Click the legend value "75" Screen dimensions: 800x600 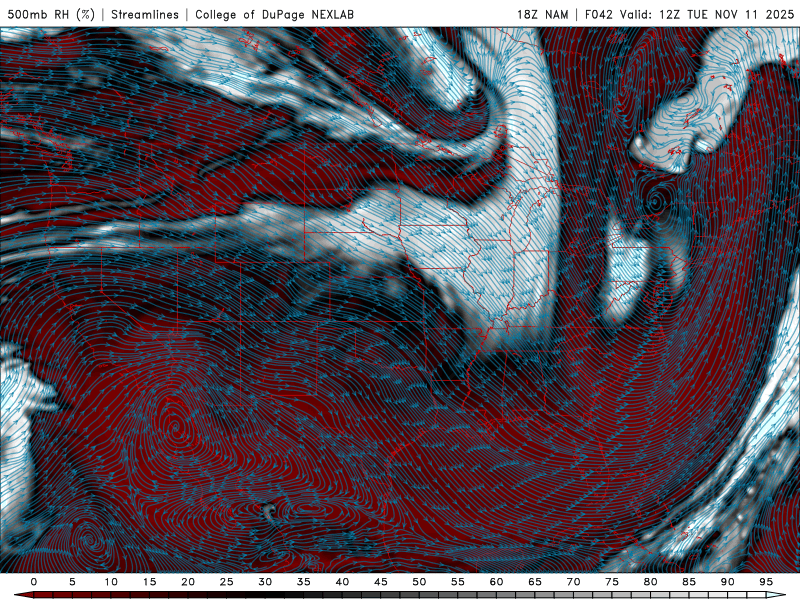pyautogui.click(x=612, y=582)
